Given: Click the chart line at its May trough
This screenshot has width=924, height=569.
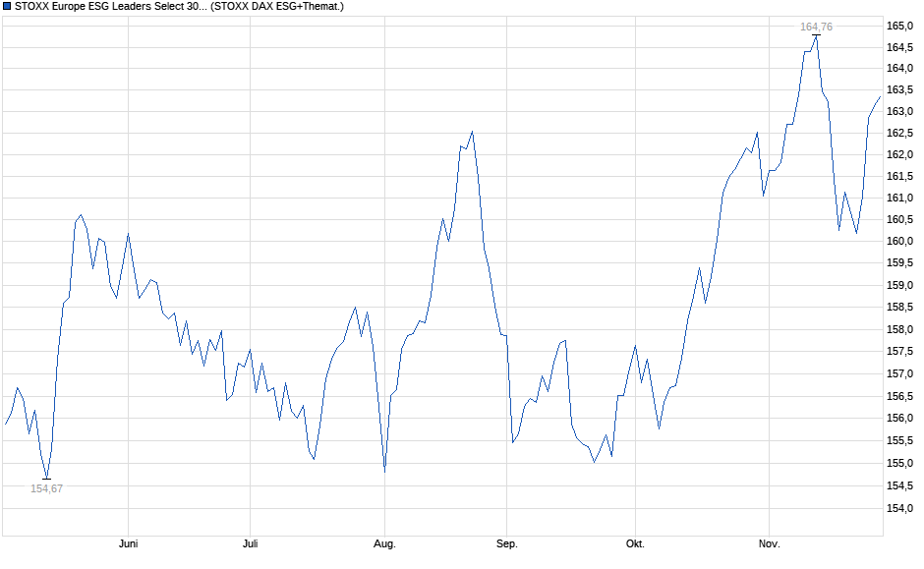Looking at the screenshot, I should click(x=46, y=475).
